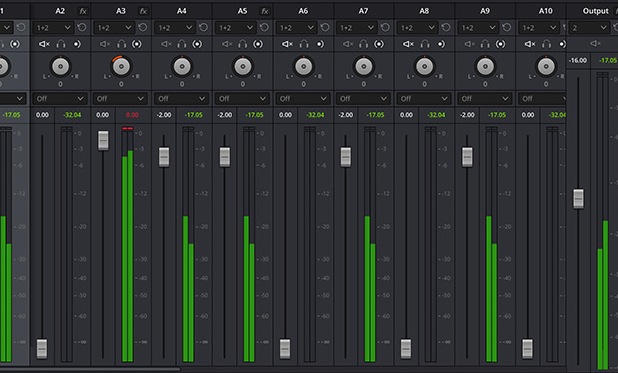Click the reset icon beside A5's input selector
618x373 pixels.
coord(264,28)
